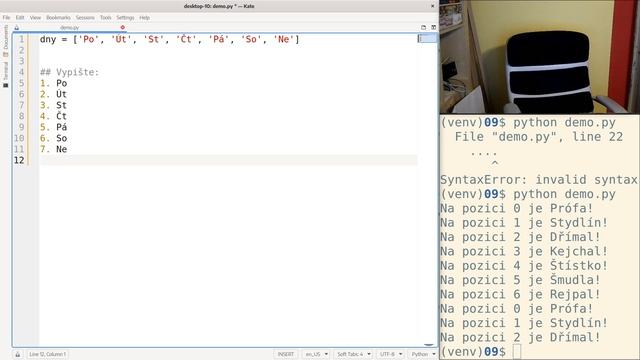This screenshot has height=360, width=640.
Task: Click the 'Po' string in the list
Action: click(89, 40)
